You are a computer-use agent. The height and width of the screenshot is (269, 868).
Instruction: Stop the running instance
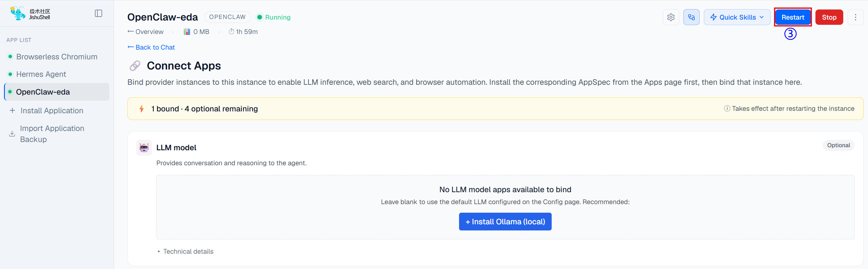click(829, 17)
